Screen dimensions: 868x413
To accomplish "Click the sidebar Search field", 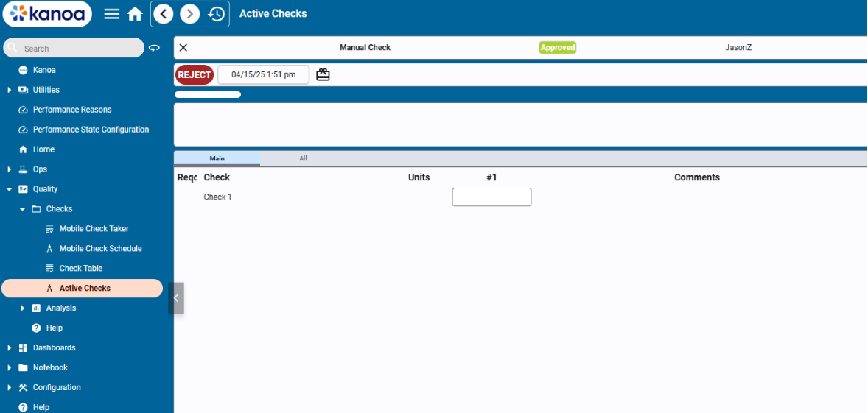I will (x=74, y=48).
